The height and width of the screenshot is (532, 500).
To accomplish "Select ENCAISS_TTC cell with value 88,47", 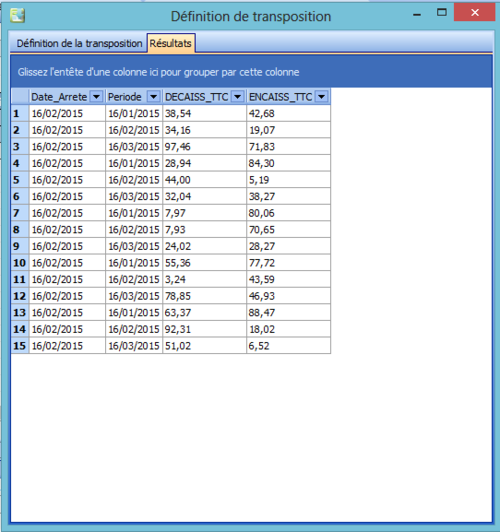I will (288, 312).
